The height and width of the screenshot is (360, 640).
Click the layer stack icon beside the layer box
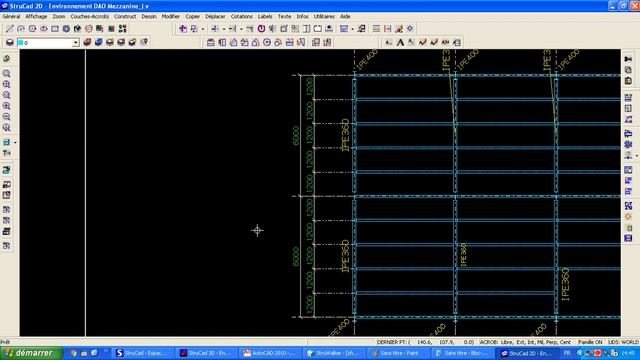pyautogui.click(x=10, y=42)
